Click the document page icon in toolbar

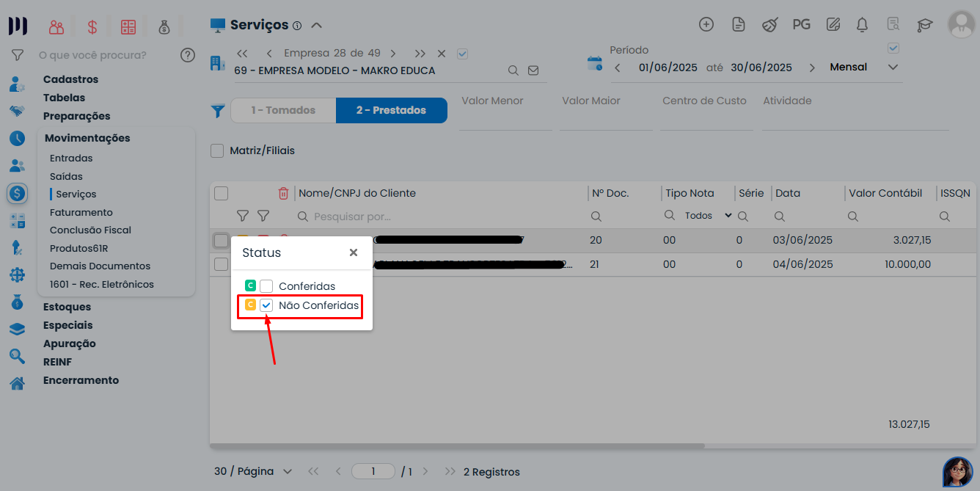point(739,24)
